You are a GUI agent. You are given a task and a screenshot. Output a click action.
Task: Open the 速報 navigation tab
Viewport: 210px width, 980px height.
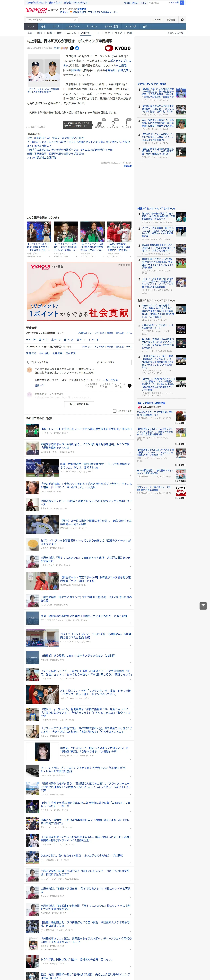point(43,27)
